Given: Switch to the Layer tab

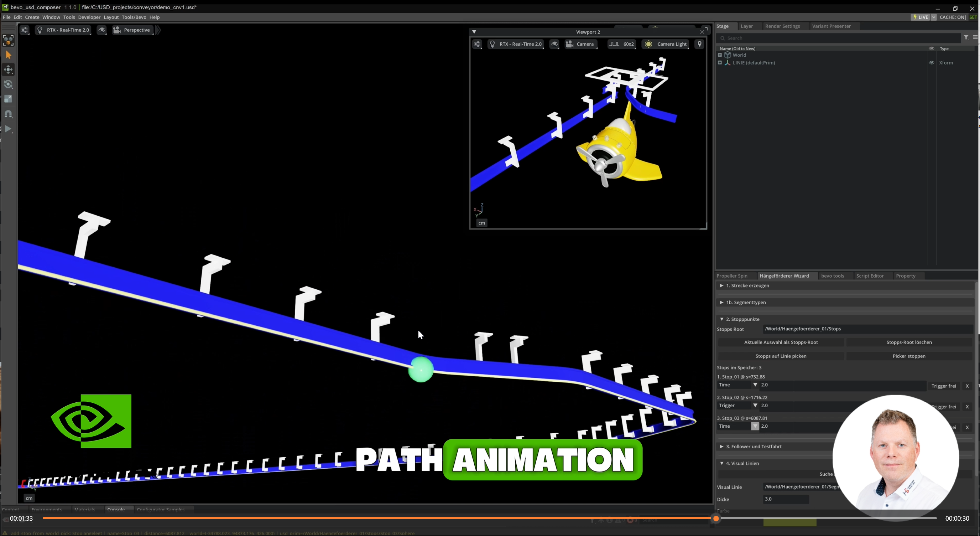Looking at the screenshot, I should coord(746,26).
